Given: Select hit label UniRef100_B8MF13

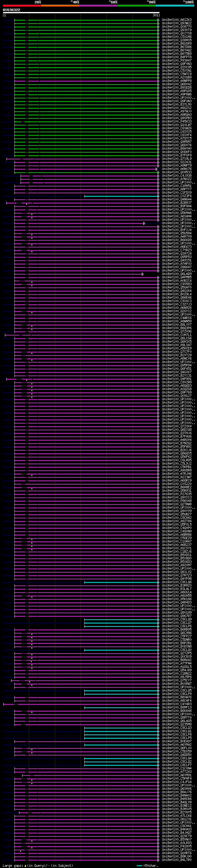Looking at the screenshot, I should coord(177,707).
